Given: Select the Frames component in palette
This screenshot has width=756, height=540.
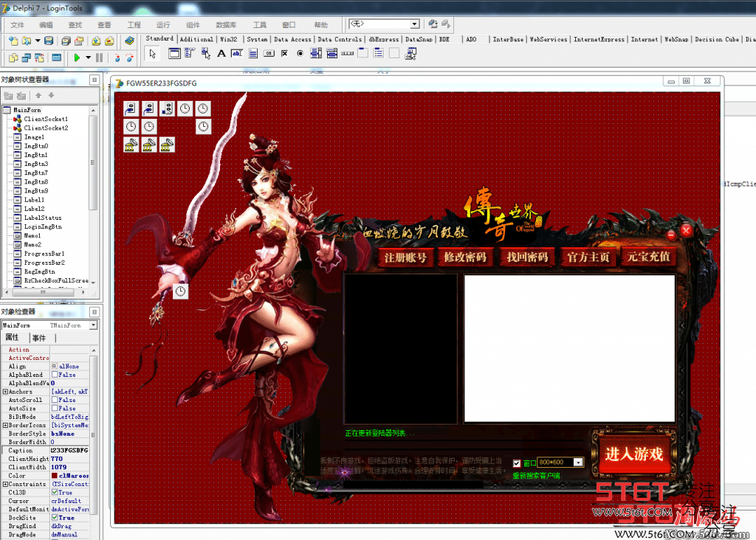Looking at the screenshot, I should click(174, 53).
